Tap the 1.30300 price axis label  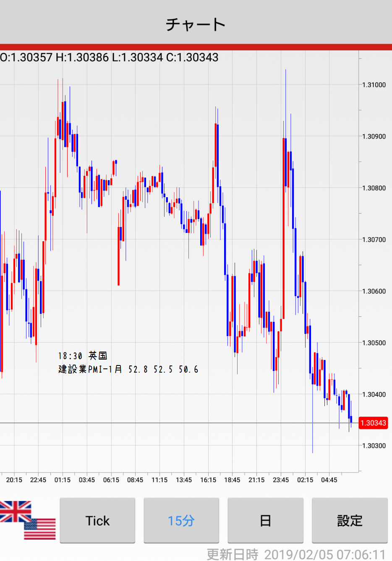[x=374, y=446]
